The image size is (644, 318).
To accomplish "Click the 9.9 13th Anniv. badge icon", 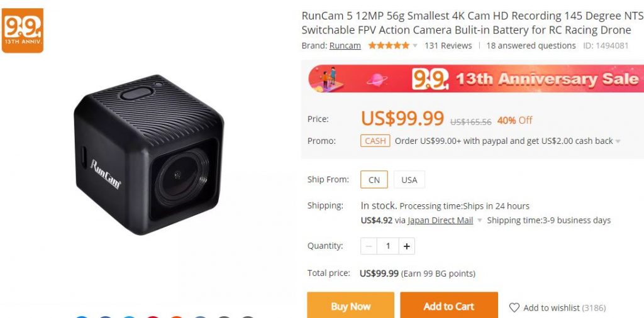I will point(23,30).
